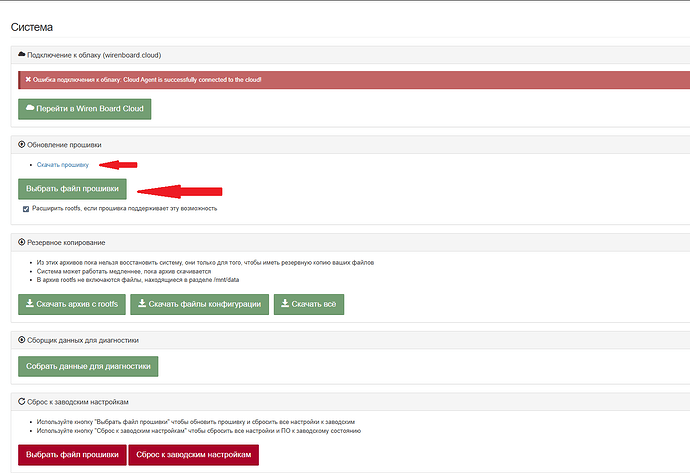Image resolution: width=690 pixels, height=473 pixels.
Task: Click download icon on Скачать архив с rootfs
Action: 30,304
